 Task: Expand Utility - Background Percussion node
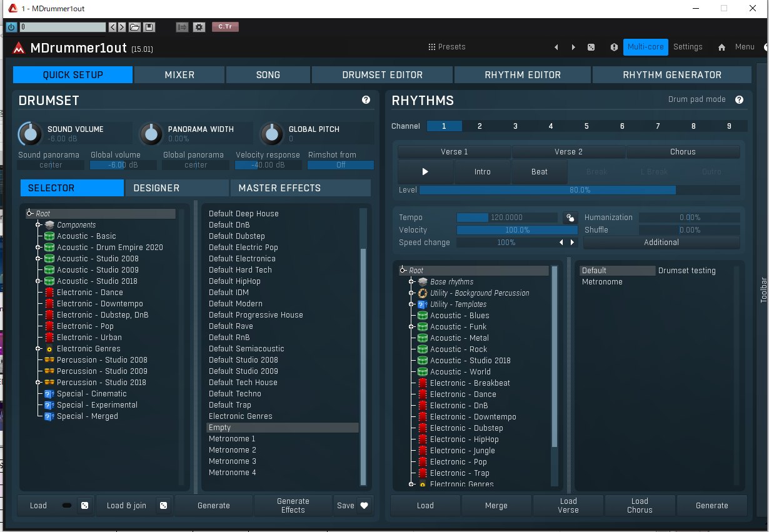click(x=411, y=293)
